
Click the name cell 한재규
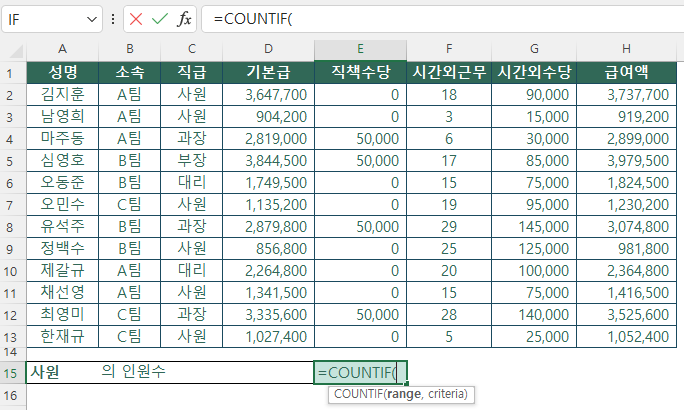[62, 337]
